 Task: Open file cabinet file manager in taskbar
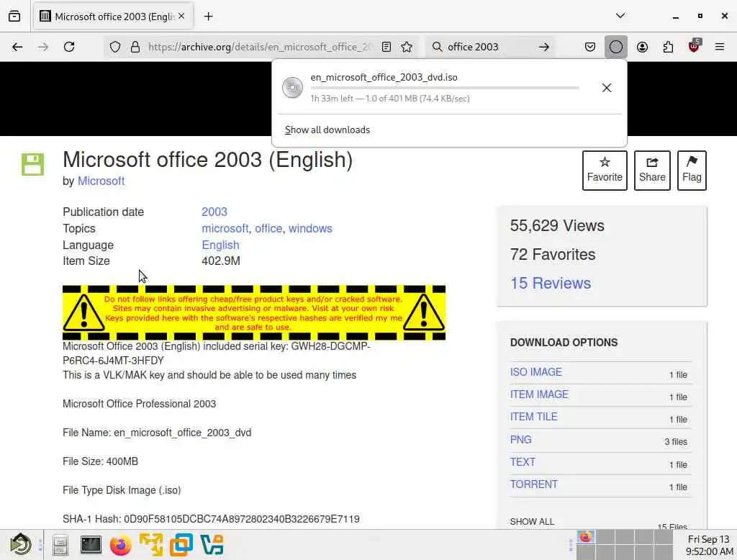click(60, 545)
